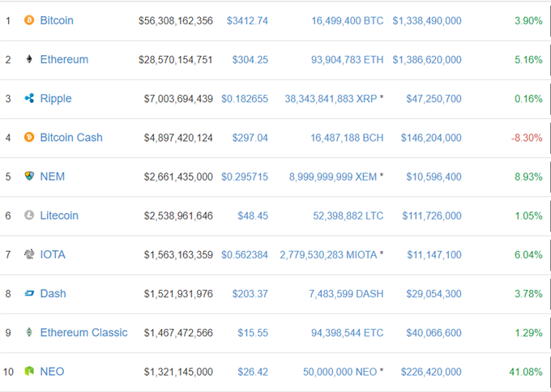Open the Ethereum Classic name link
551x392 pixels.
coord(83,332)
